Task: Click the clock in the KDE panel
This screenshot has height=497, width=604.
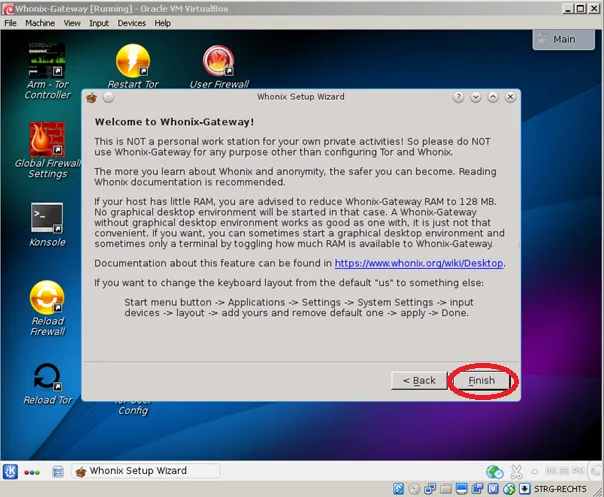Action: point(564,471)
